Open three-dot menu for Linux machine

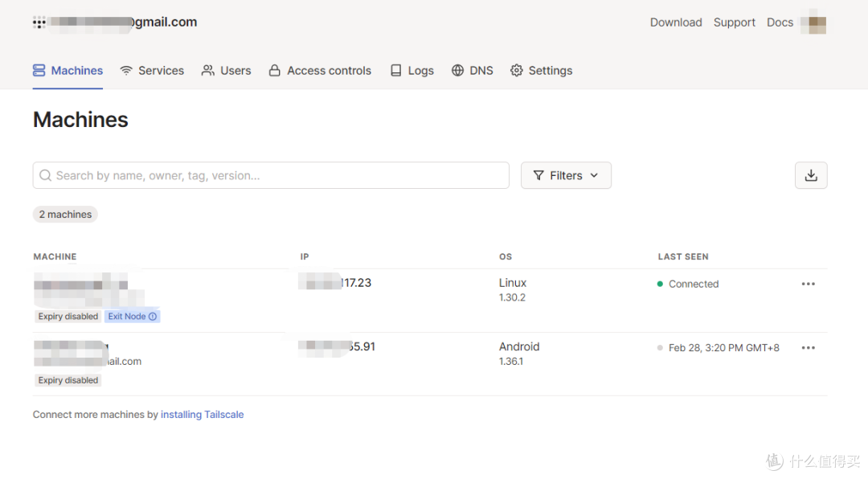808,284
